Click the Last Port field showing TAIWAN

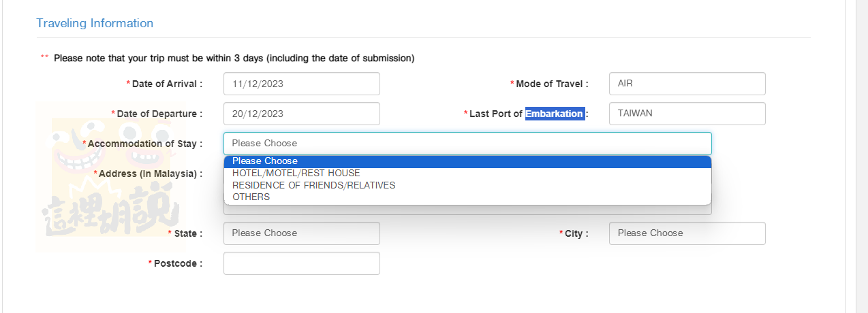coord(687,114)
